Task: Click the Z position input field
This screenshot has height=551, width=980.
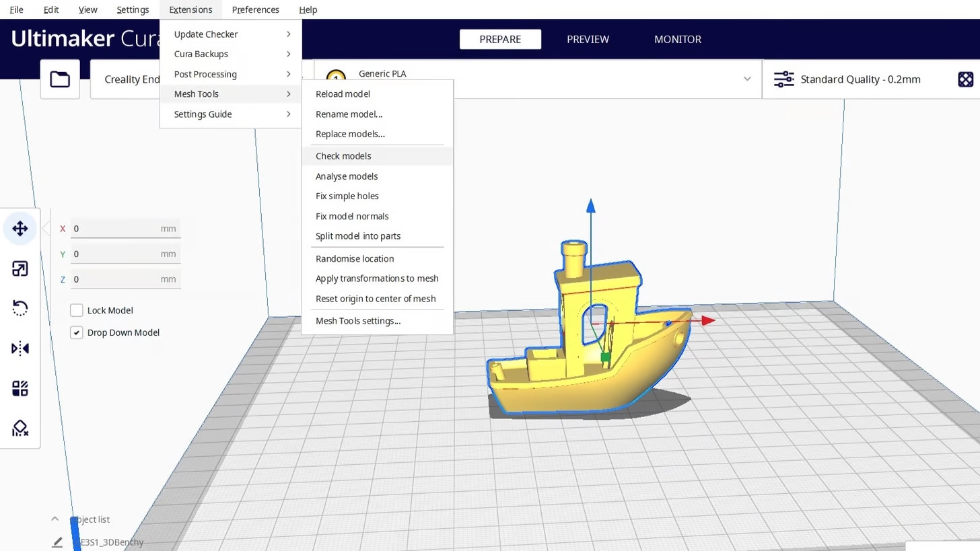Action: click(125, 279)
